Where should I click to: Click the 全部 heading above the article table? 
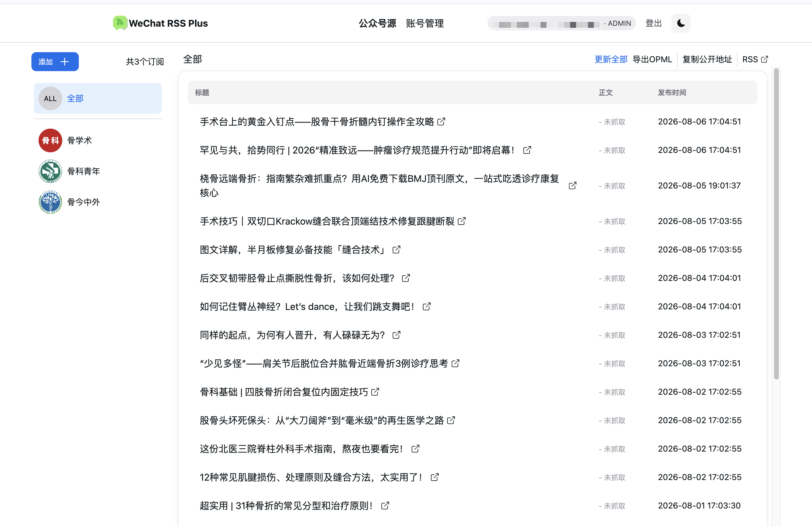point(192,59)
